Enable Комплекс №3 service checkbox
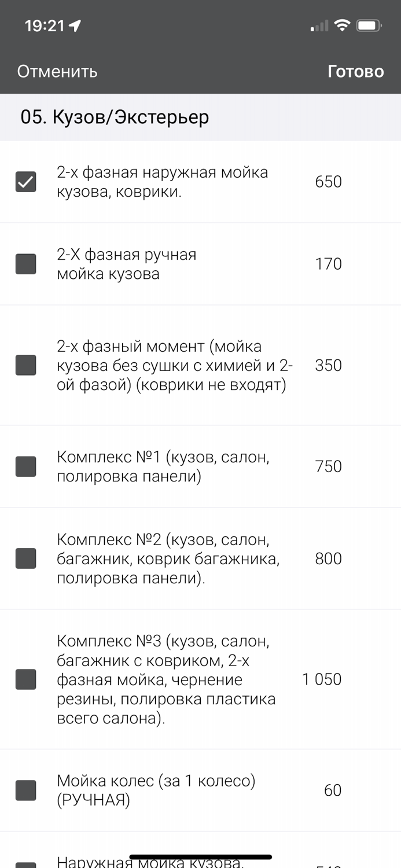This screenshot has width=401, height=868. 25,679
